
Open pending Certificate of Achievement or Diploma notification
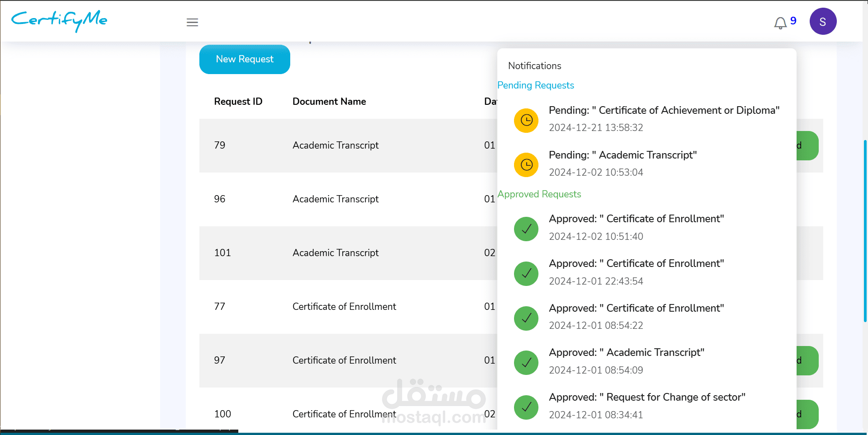click(664, 111)
